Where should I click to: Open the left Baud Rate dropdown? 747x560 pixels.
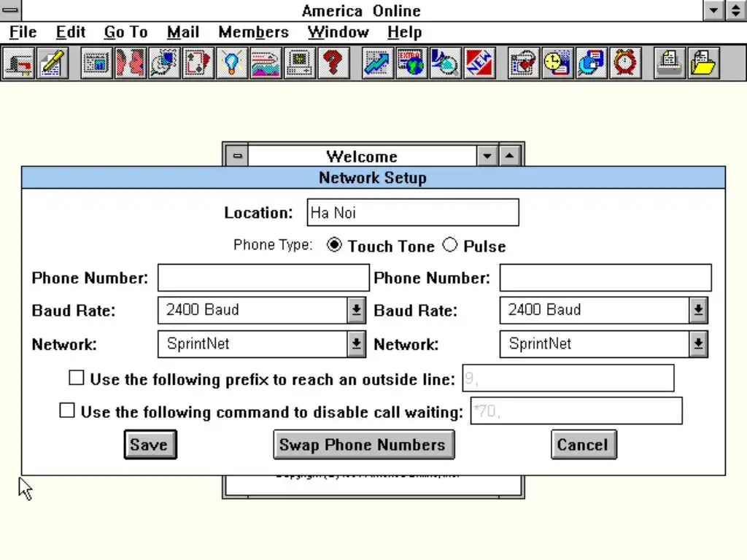(356, 310)
